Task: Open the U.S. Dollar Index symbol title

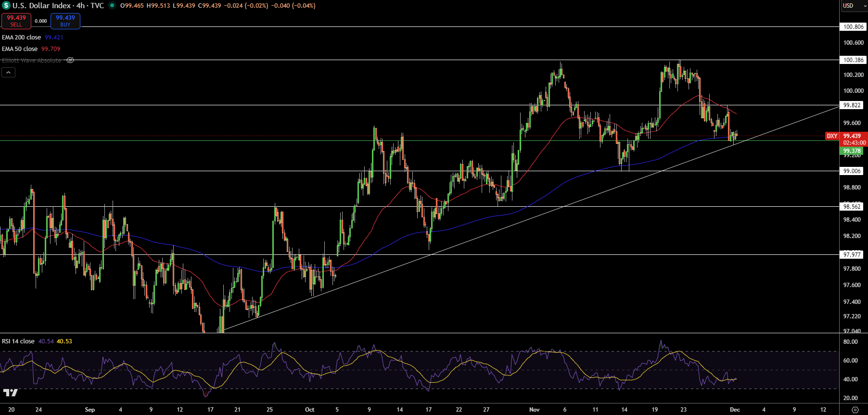Action: pos(42,6)
